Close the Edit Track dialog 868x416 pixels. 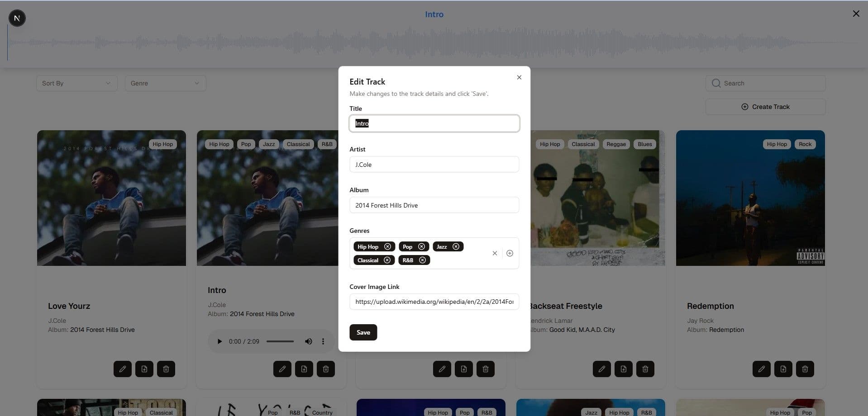(x=519, y=77)
